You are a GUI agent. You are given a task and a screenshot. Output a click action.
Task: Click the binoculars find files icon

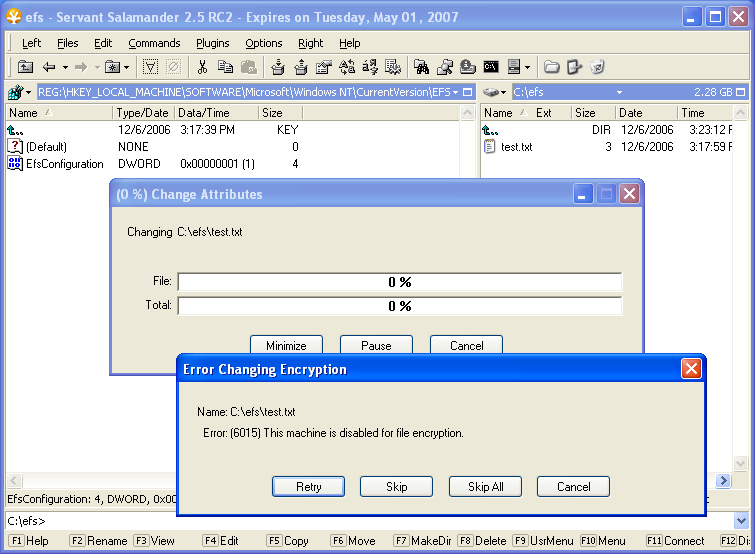click(x=421, y=67)
